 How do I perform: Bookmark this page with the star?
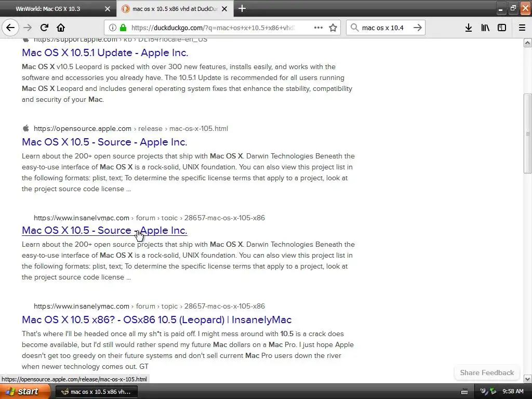tap(333, 28)
